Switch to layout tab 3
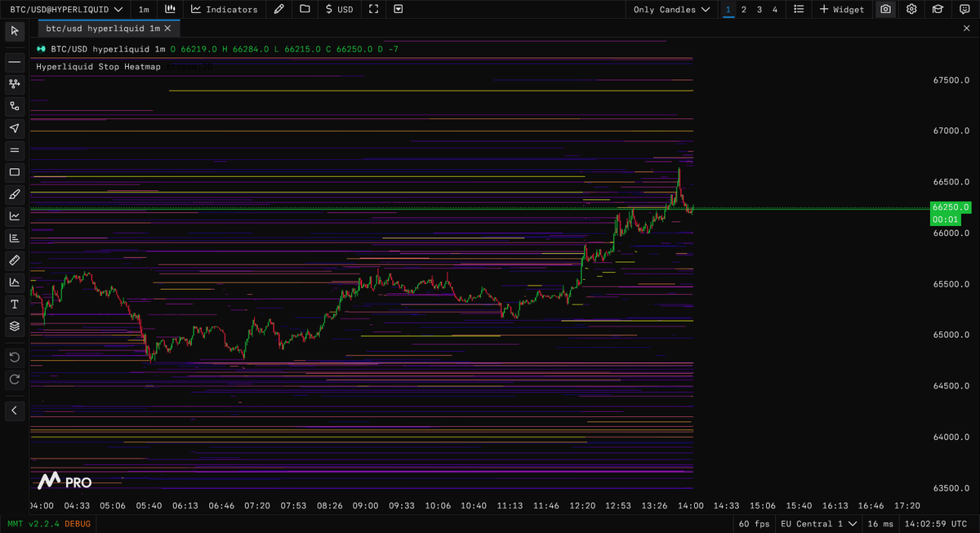980x533 pixels. tap(759, 10)
